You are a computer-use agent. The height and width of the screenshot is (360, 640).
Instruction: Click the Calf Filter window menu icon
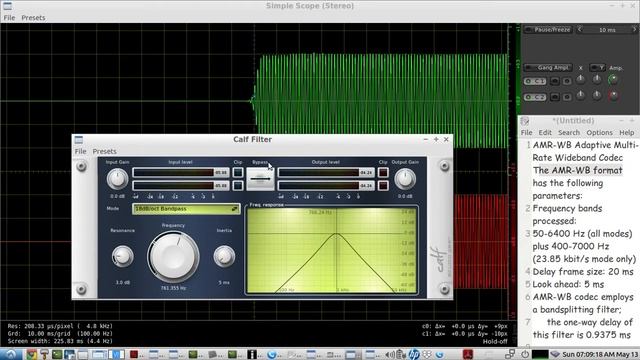[79, 140]
